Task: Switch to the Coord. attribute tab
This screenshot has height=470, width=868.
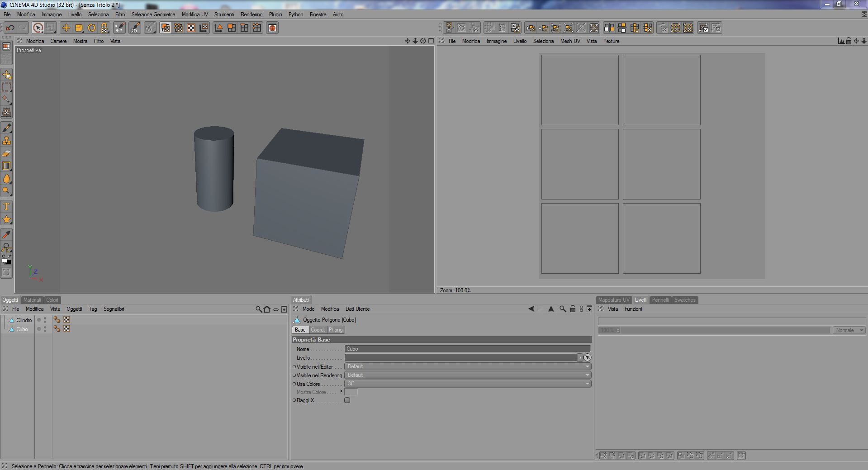Action: click(x=318, y=330)
